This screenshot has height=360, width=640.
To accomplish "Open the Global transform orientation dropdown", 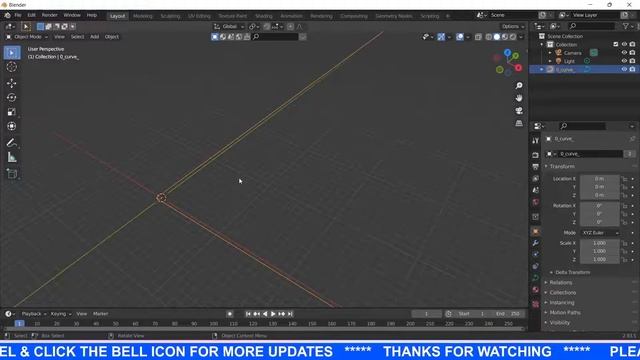I will click(x=229, y=27).
